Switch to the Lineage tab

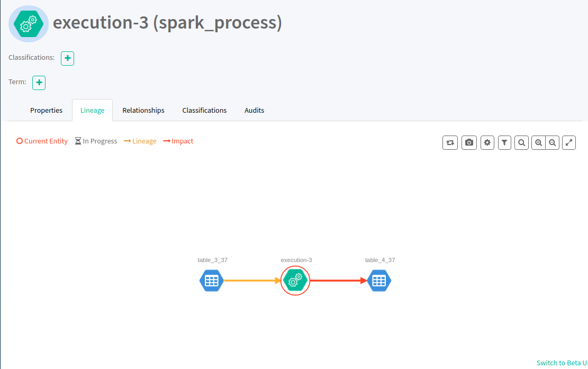(x=92, y=110)
